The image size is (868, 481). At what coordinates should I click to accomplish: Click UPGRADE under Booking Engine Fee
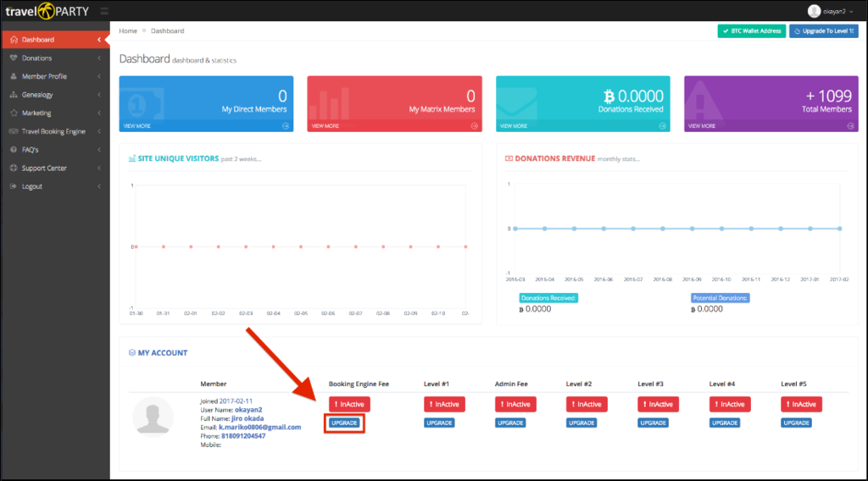[344, 423]
